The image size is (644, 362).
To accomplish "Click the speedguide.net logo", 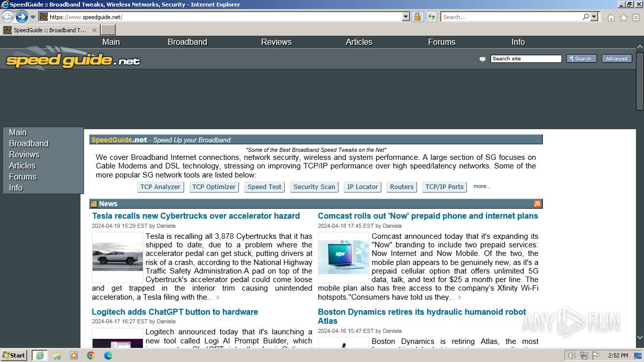I will [x=73, y=59].
